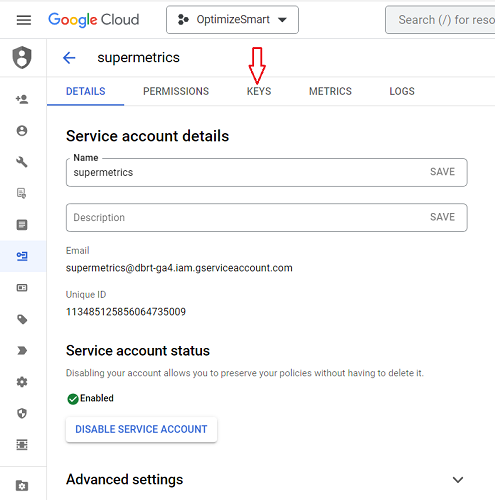The image size is (495, 500).
Task: Save the Description field
Action: (x=442, y=217)
